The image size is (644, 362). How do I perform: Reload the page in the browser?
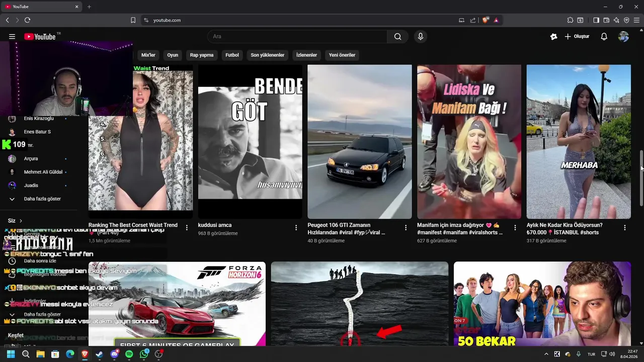pyautogui.click(x=27, y=20)
